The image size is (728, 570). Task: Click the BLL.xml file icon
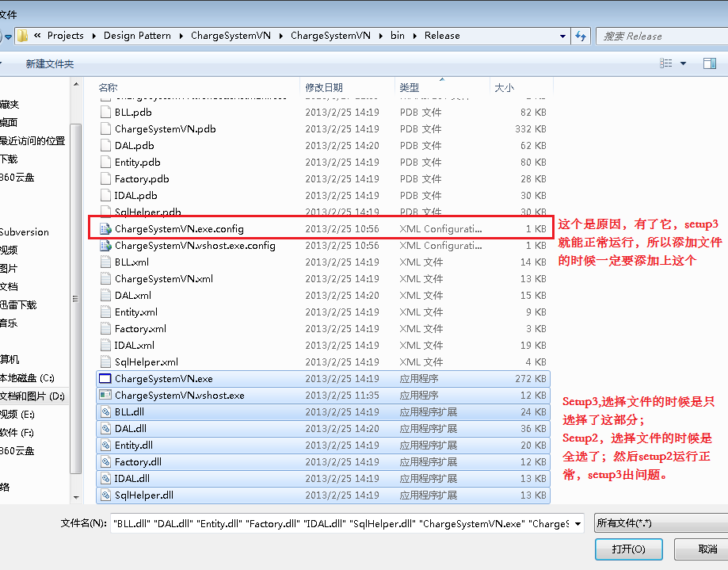(106, 262)
